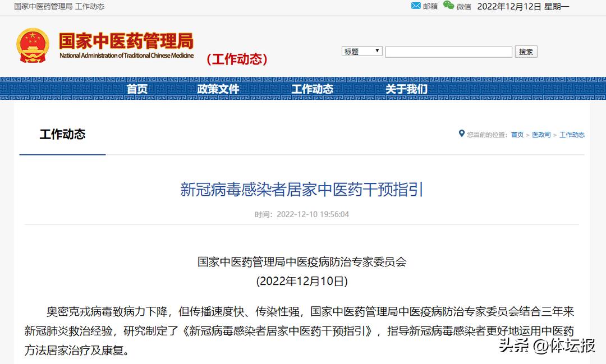Click the green WeChat icon

[x=448, y=6]
